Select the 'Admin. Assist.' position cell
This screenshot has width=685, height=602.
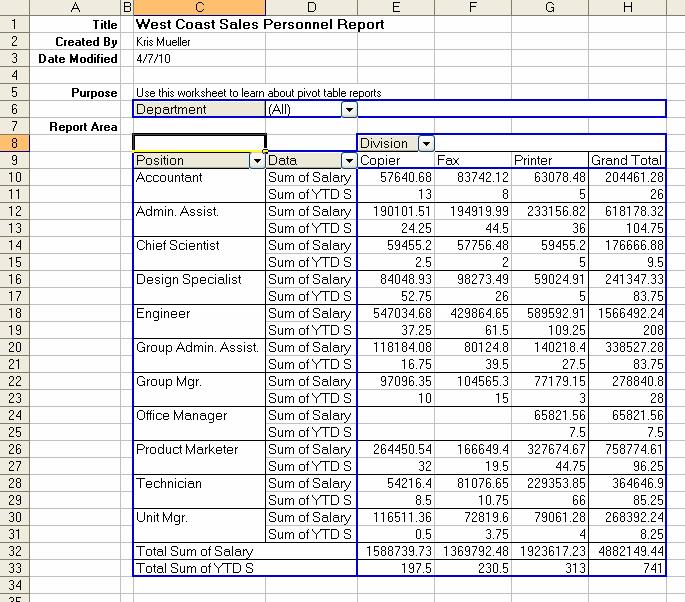(x=199, y=211)
